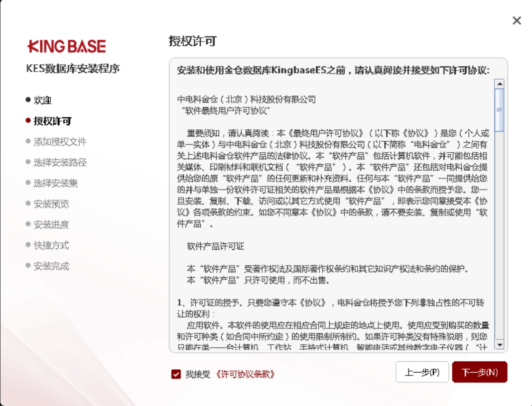Click the paragraph starting 重要须知
Image resolution: width=532 pixels, height=406 pixels.
coord(333,179)
